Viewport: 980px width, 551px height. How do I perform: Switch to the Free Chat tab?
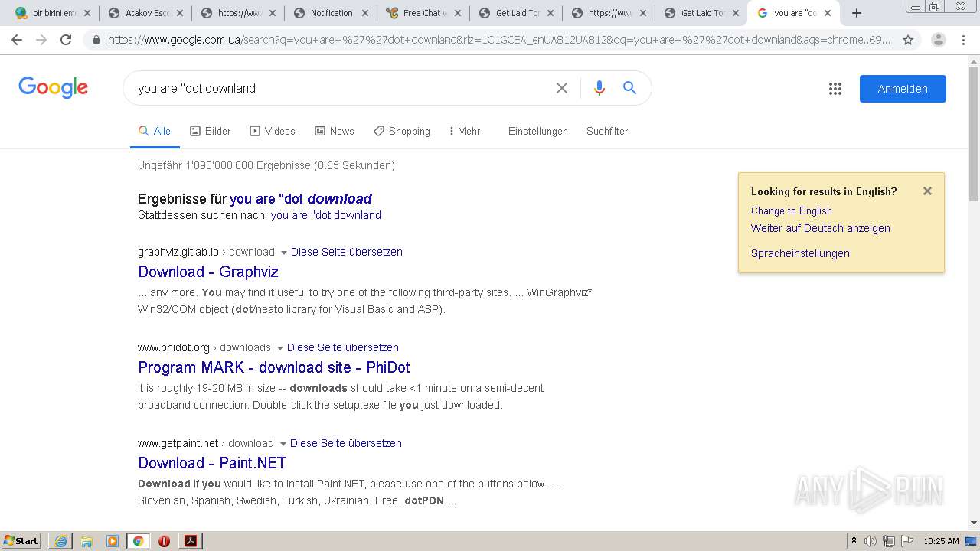point(423,13)
